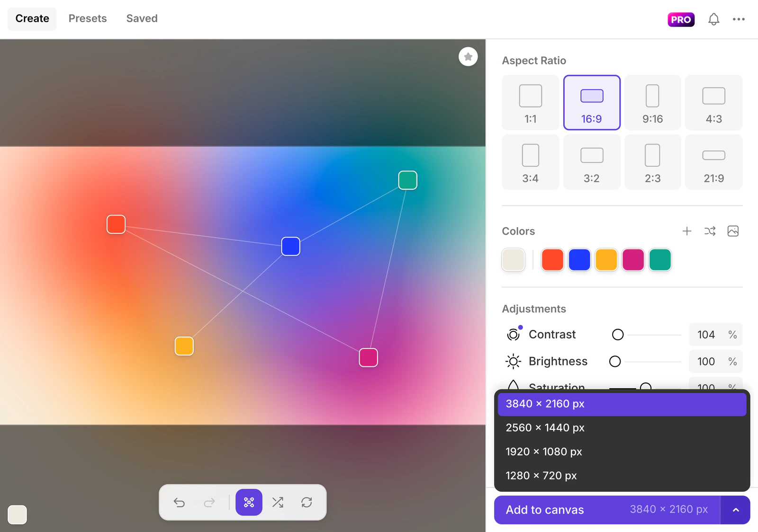Viewport: 758px width, 532px height.
Task: Select the 16:9 aspect ratio
Action: coord(592,103)
